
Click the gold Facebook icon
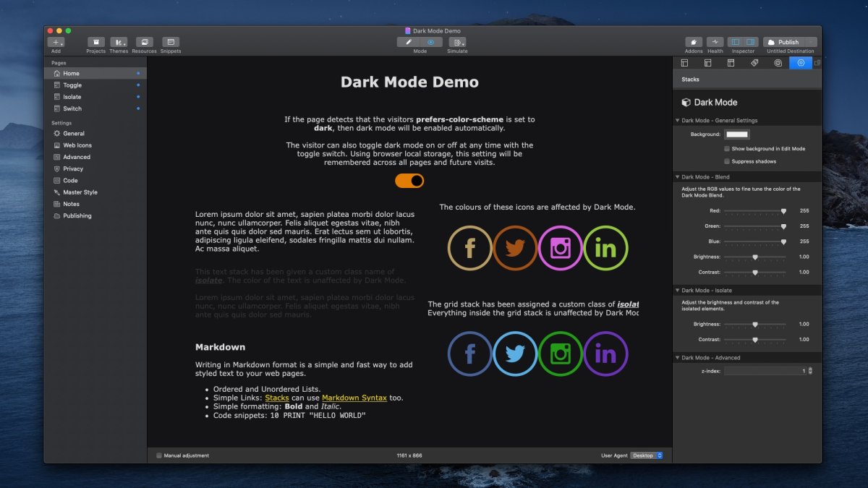pyautogui.click(x=470, y=248)
